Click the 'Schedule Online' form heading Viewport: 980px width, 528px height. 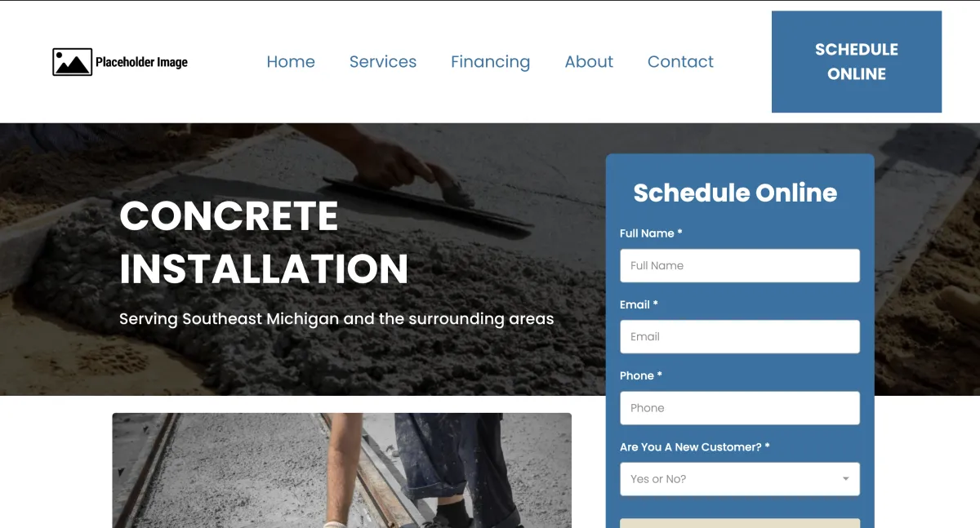pyautogui.click(x=735, y=193)
